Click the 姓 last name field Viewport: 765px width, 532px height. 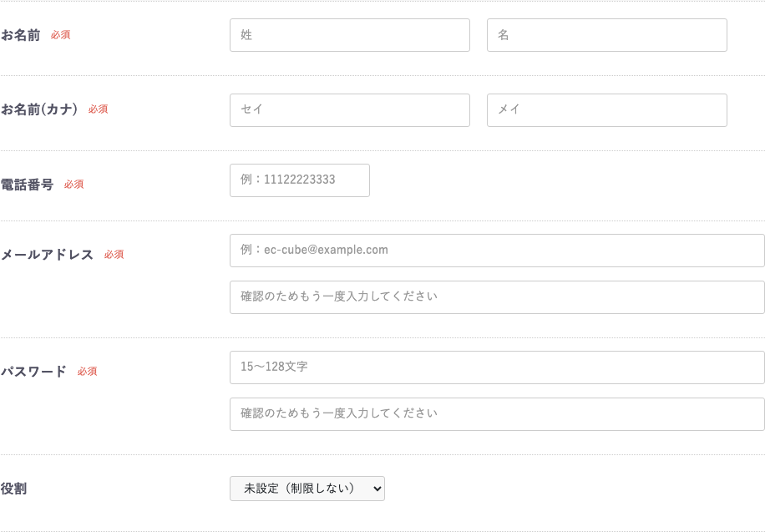[350, 35]
